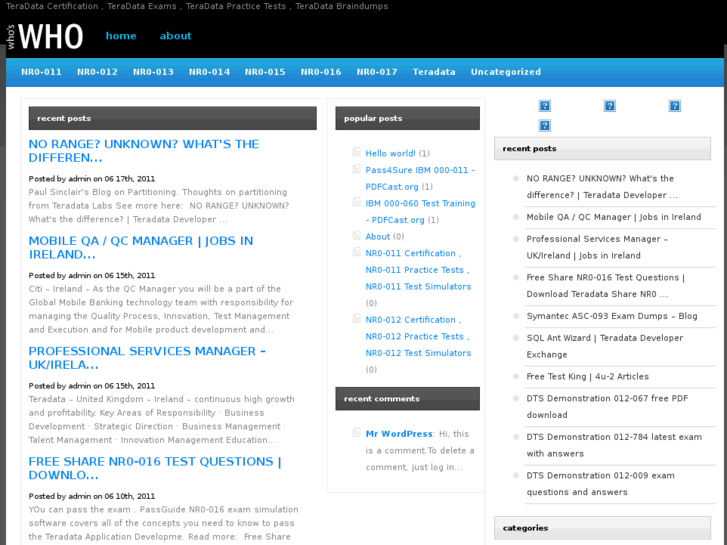This screenshot has height=545, width=727.
Task: Open PROFESSIONAL SERVICES MANAGER – UK/IRELA... headline
Action: [x=147, y=358]
